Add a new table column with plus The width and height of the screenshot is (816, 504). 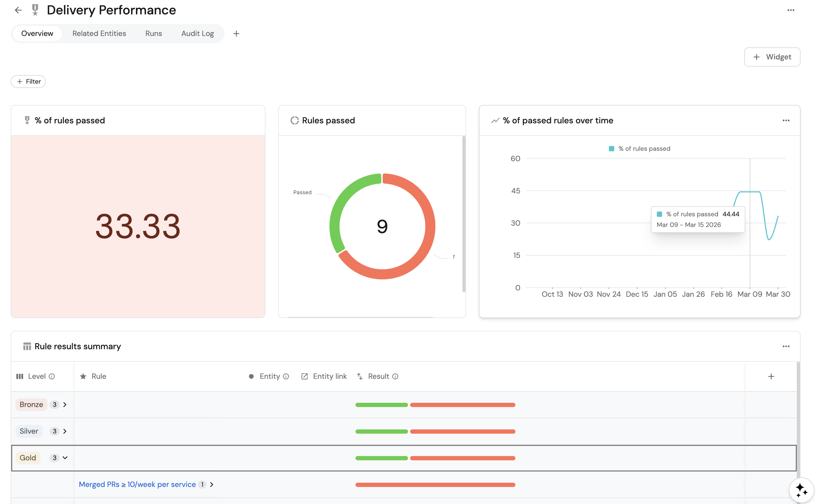coord(771,376)
